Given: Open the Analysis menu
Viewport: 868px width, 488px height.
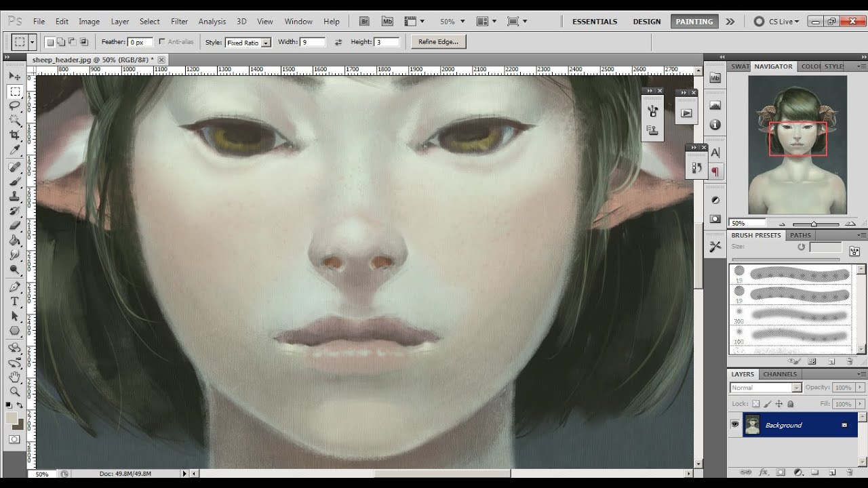Looking at the screenshot, I should 212,22.
